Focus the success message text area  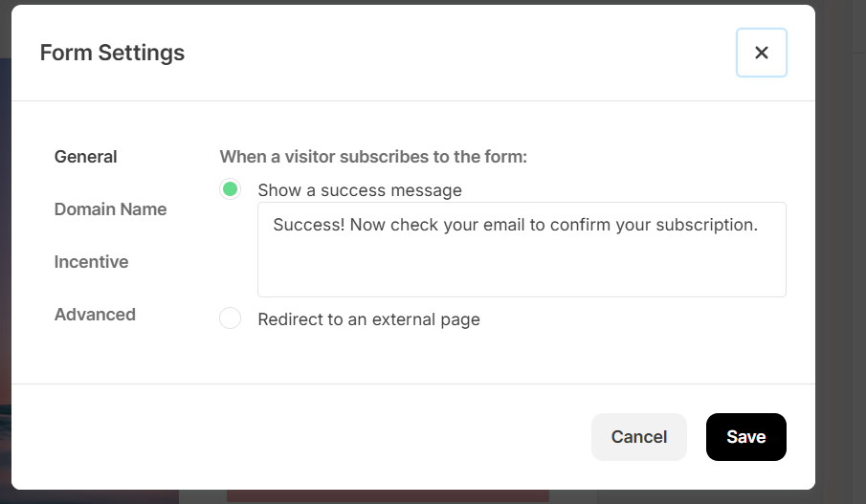pos(522,250)
